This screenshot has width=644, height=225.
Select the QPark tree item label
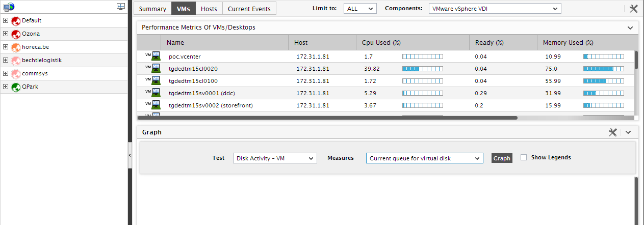click(x=30, y=87)
